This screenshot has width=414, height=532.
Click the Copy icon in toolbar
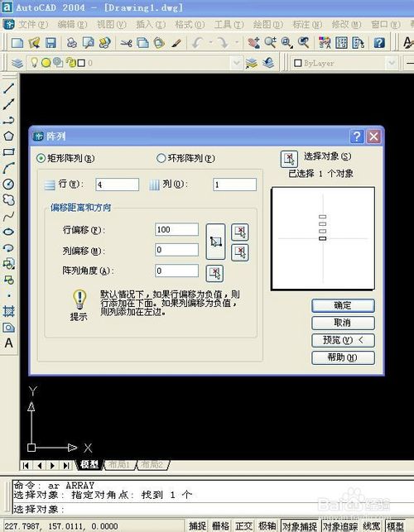(x=142, y=43)
